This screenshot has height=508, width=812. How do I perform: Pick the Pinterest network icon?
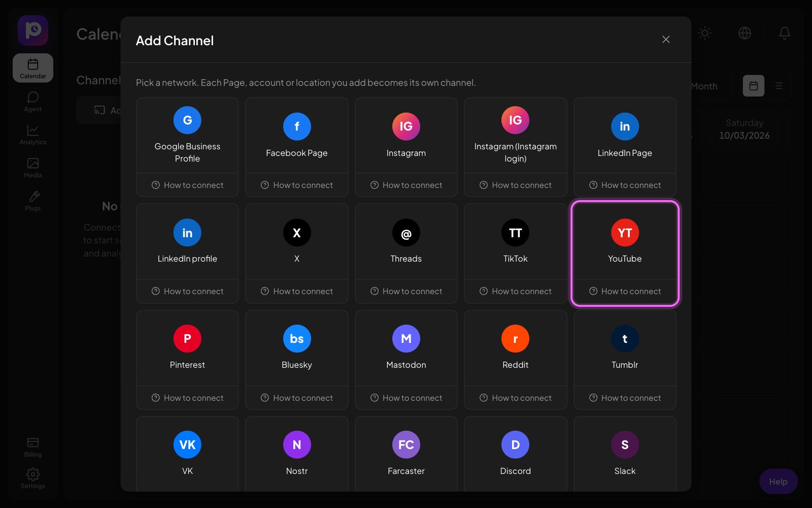(x=187, y=339)
